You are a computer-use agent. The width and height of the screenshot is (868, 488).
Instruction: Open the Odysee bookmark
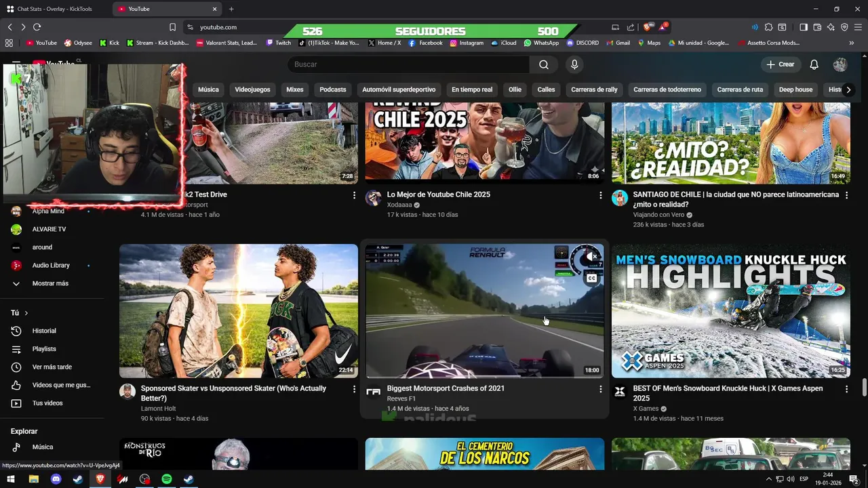point(78,43)
